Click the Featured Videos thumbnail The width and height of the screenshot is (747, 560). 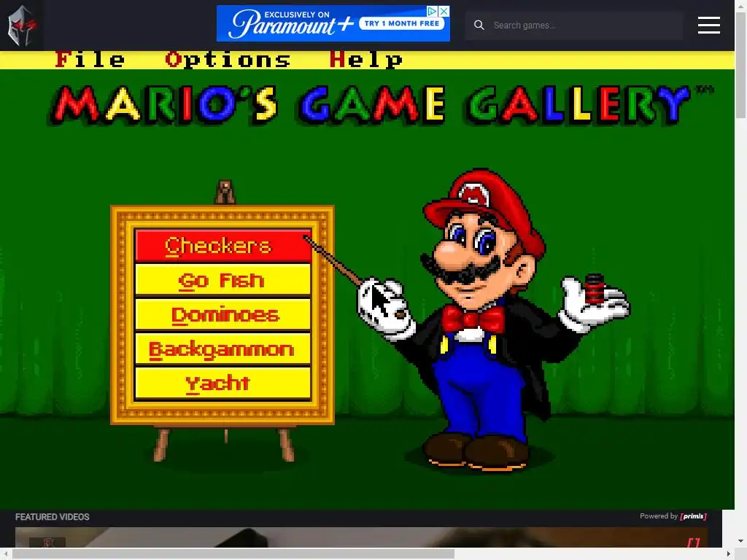361,537
